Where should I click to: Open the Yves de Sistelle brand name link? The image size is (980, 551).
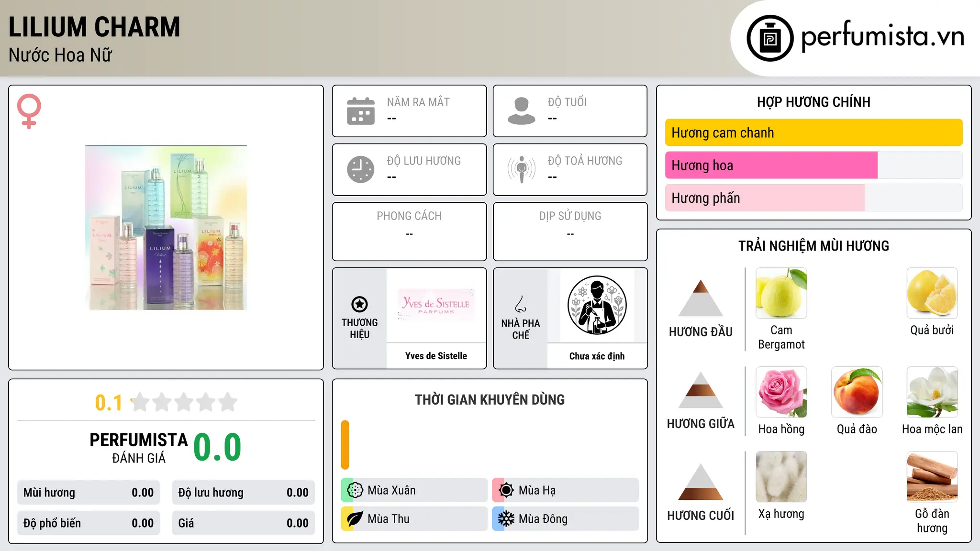click(x=436, y=356)
